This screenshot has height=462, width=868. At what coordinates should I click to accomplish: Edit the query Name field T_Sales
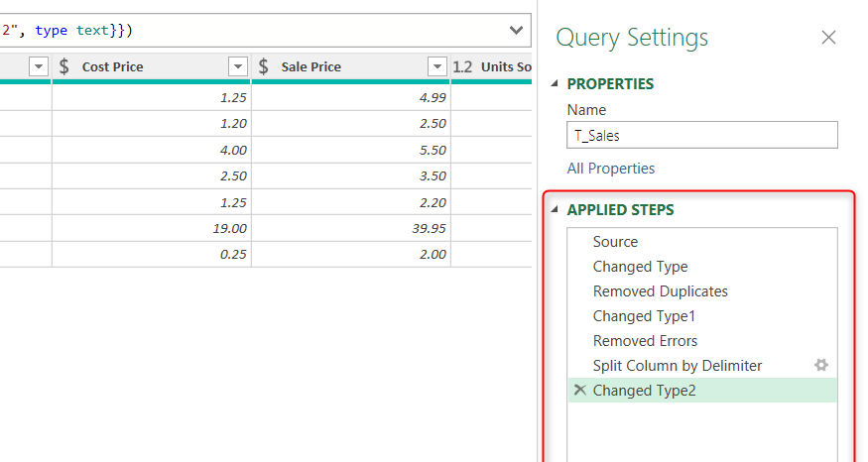pos(702,135)
